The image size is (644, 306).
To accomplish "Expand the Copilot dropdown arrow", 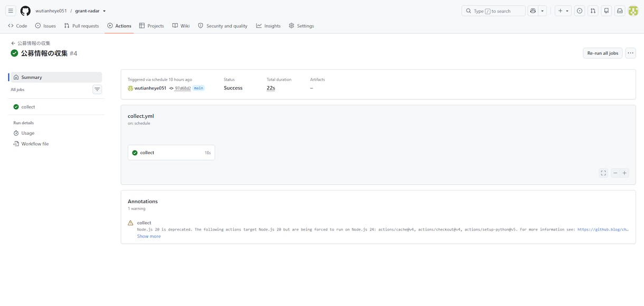I will (x=542, y=11).
